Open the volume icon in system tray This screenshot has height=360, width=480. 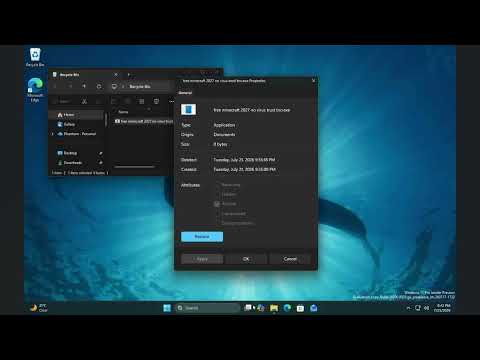pyautogui.click(x=426, y=308)
